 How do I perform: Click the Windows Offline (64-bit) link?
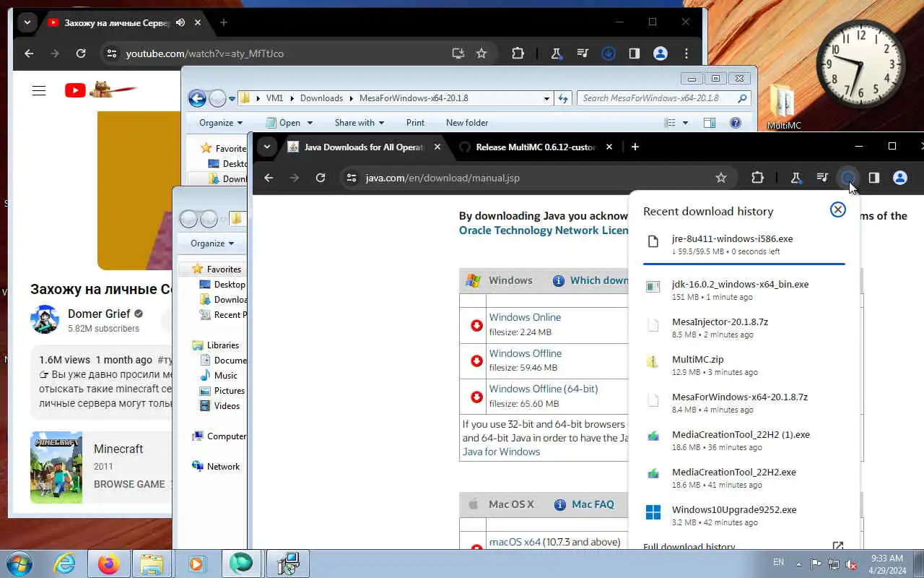(544, 389)
